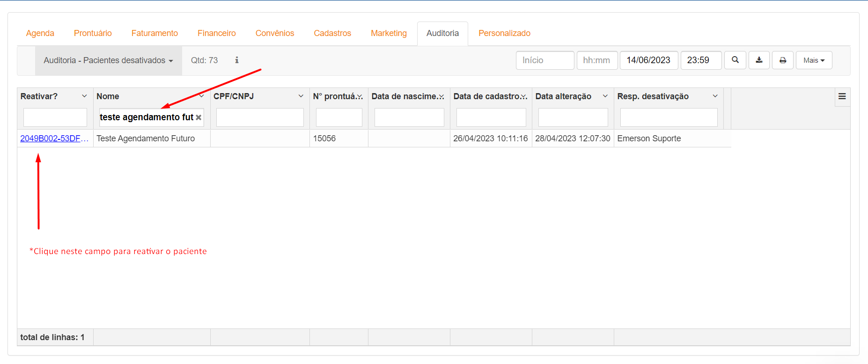Click the Data de nascimento filter box
868x364 pixels.
(x=409, y=117)
